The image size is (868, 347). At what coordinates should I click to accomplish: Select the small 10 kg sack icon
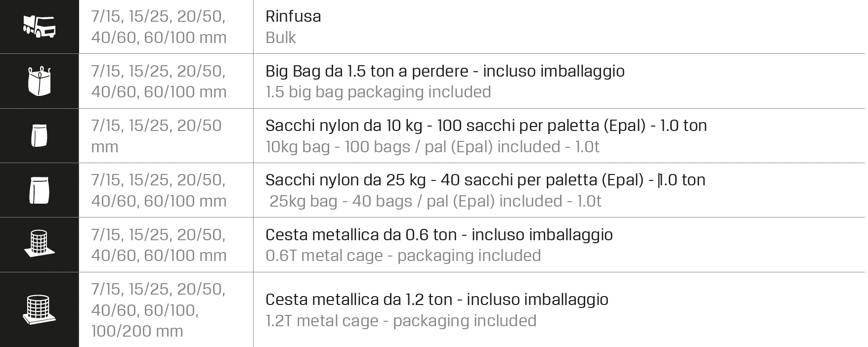tap(40, 136)
